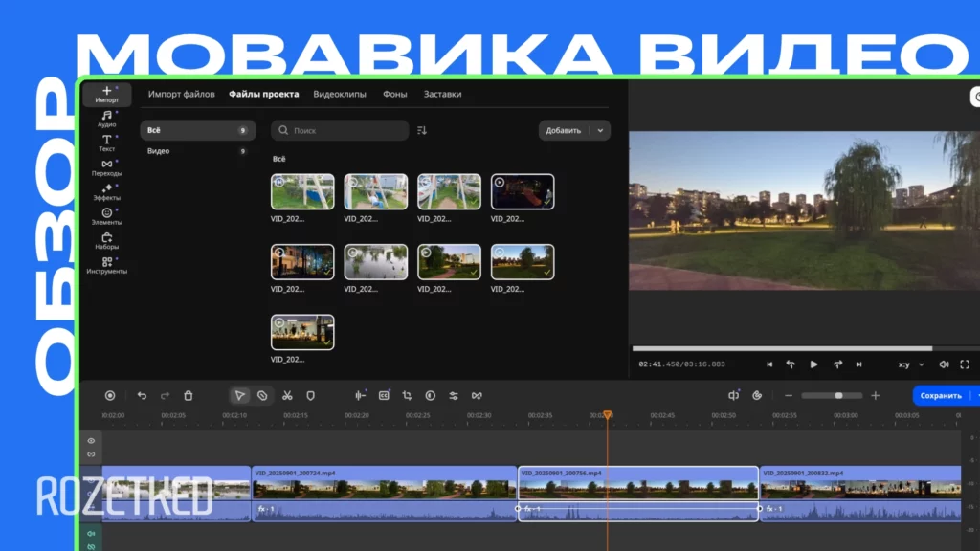Click the Сохранить save button
This screenshot has height=551, width=980.
click(940, 395)
